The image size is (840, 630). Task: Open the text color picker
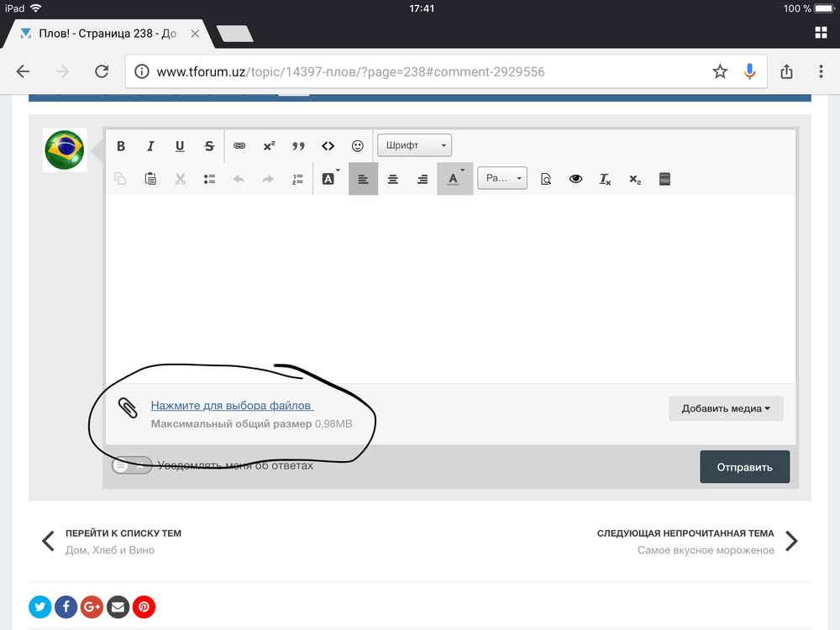click(x=454, y=179)
